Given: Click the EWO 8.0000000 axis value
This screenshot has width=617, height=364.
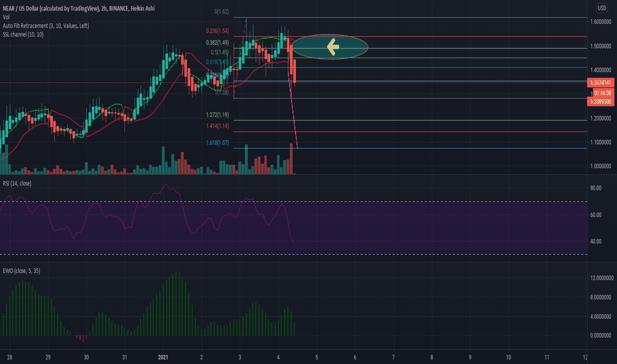Looking at the screenshot, I should (x=600, y=297).
